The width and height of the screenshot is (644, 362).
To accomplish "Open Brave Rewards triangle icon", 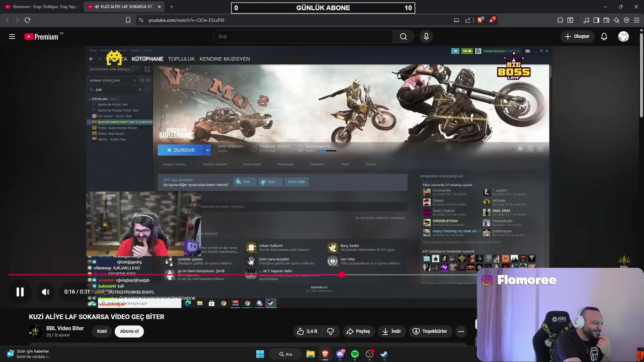I will pos(492,20).
